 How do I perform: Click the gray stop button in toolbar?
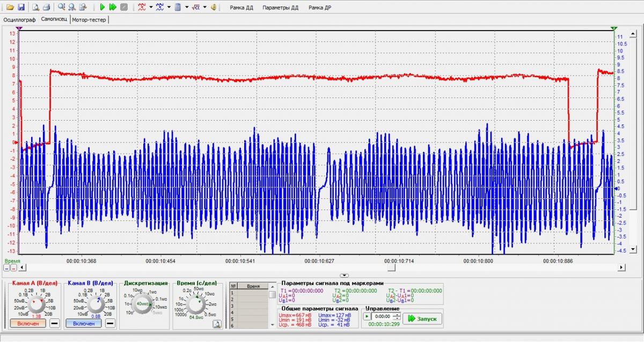pos(124,8)
